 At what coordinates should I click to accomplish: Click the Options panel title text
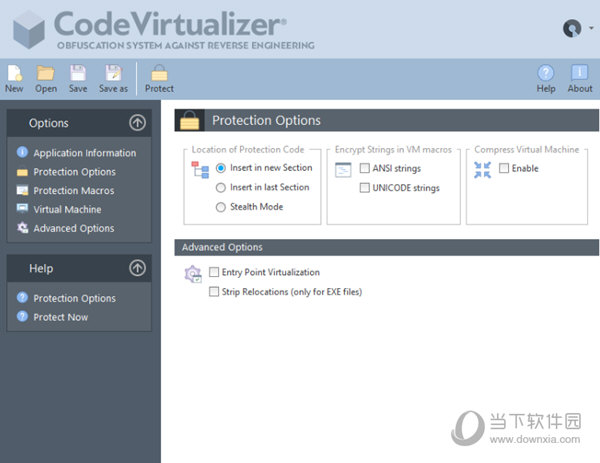pos(49,123)
